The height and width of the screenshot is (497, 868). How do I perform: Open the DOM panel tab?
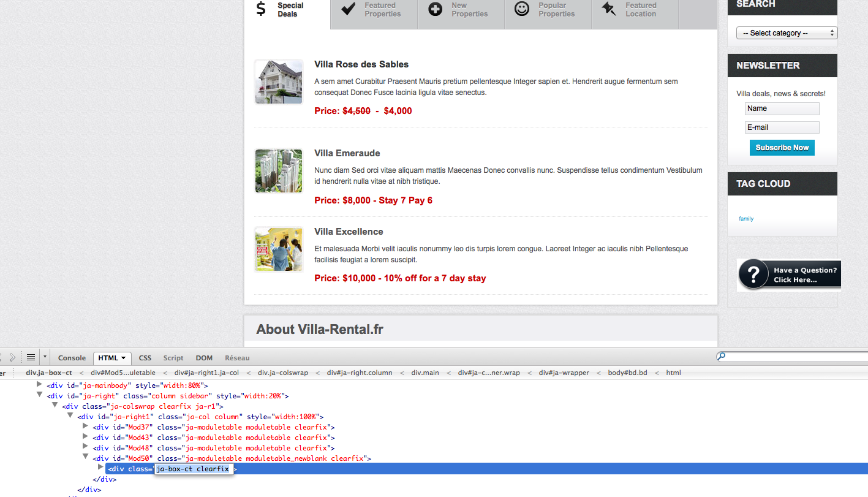(x=204, y=358)
